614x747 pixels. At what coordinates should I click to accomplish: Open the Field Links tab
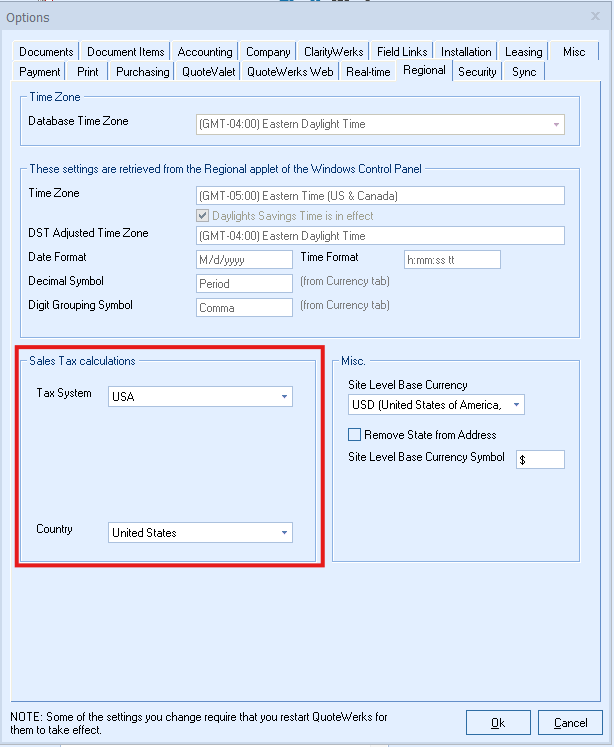click(x=403, y=52)
